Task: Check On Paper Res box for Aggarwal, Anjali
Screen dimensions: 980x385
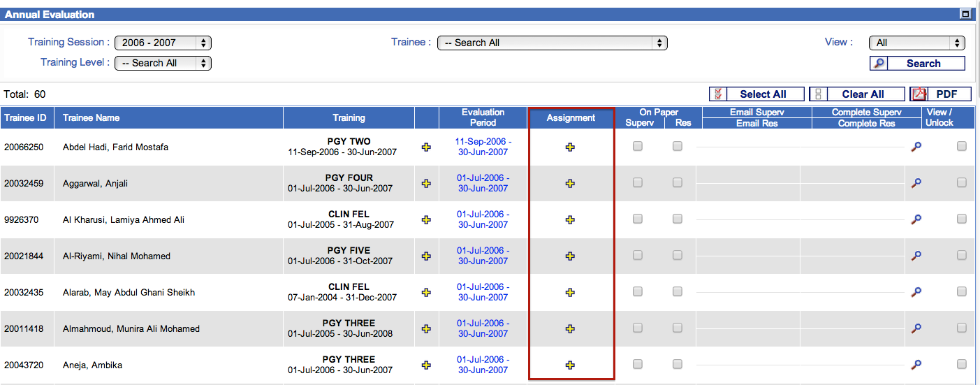Action: [677, 183]
